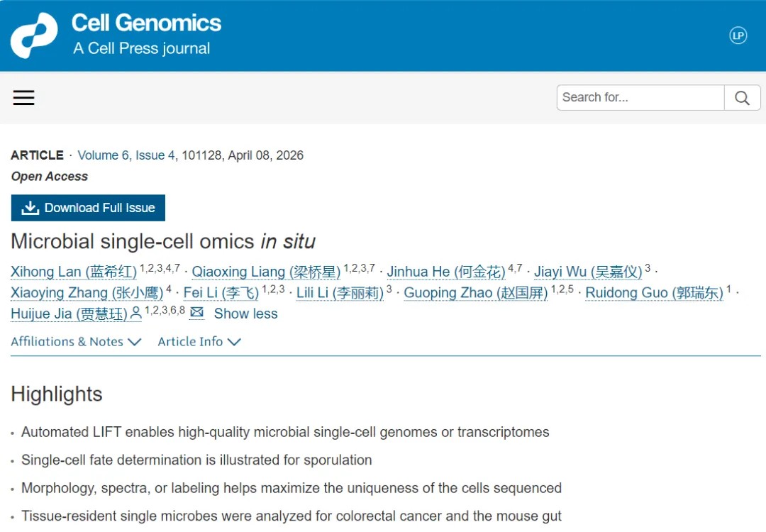Select the Open Access label under ARTICLE
This screenshot has width=766, height=532.
(x=48, y=176)
